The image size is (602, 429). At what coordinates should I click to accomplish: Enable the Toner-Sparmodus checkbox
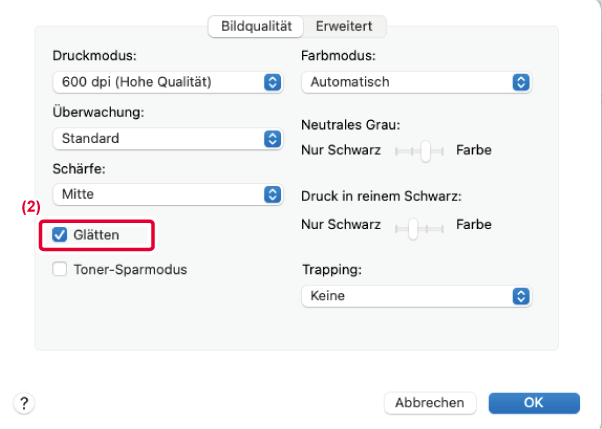click(x=59, y=269)
